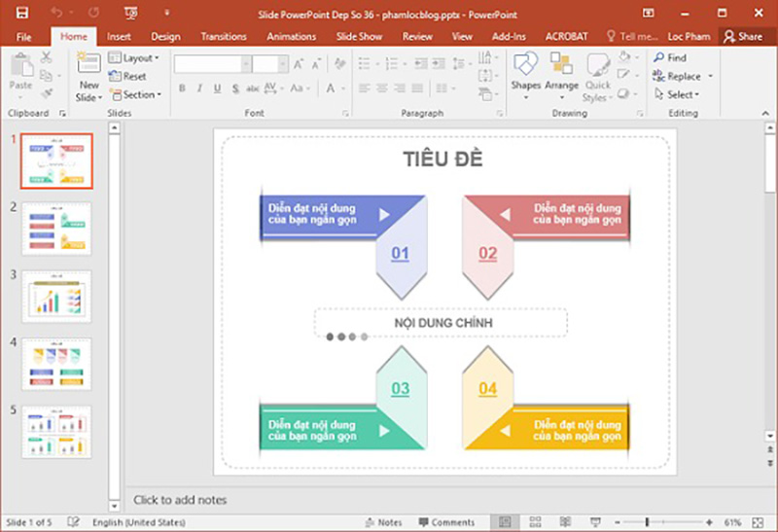778x532 pixels.
Task: Insert a New Slide
Action: [88, 77]
